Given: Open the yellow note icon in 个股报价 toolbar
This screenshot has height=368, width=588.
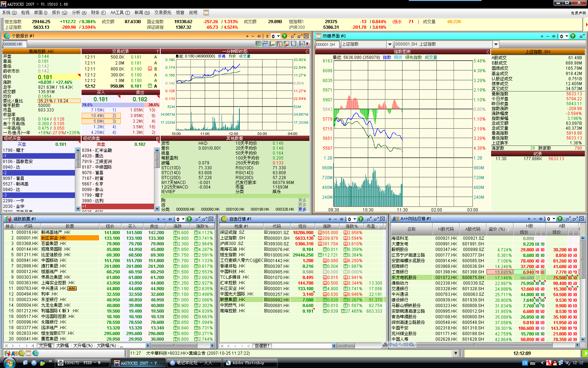Looking at the screenshot, I should (273, 44).
